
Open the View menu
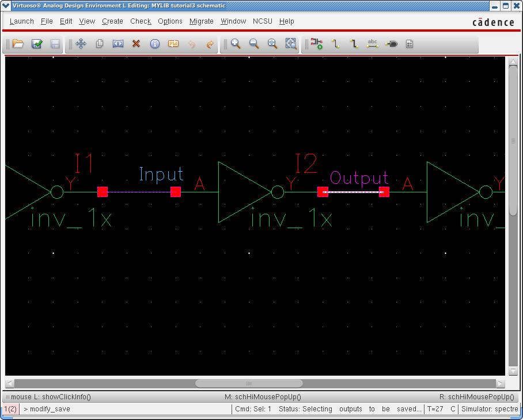click(x=87, y=21)
